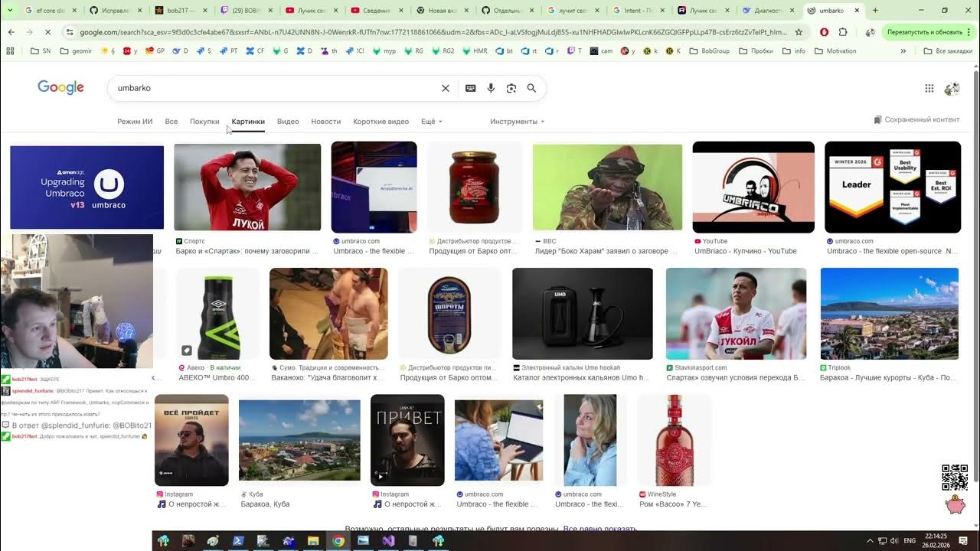Stop loading the page
The width and height of the screenshot is (980, 551).
(x=47, y=32)
